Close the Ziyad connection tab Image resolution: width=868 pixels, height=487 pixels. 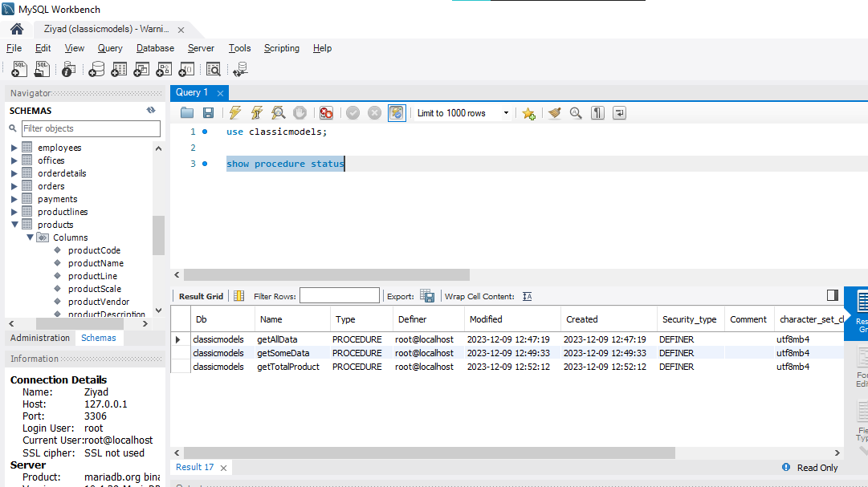point(181,30)
